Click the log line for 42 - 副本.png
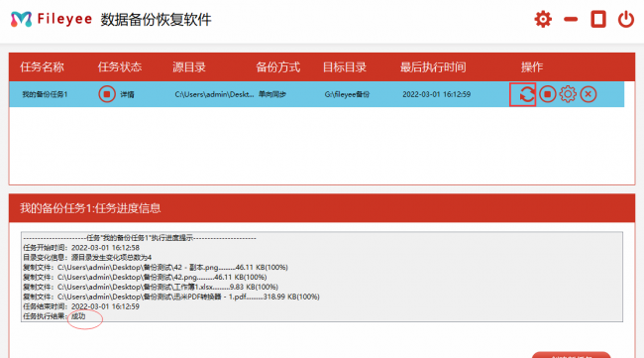 click(156, 268)
